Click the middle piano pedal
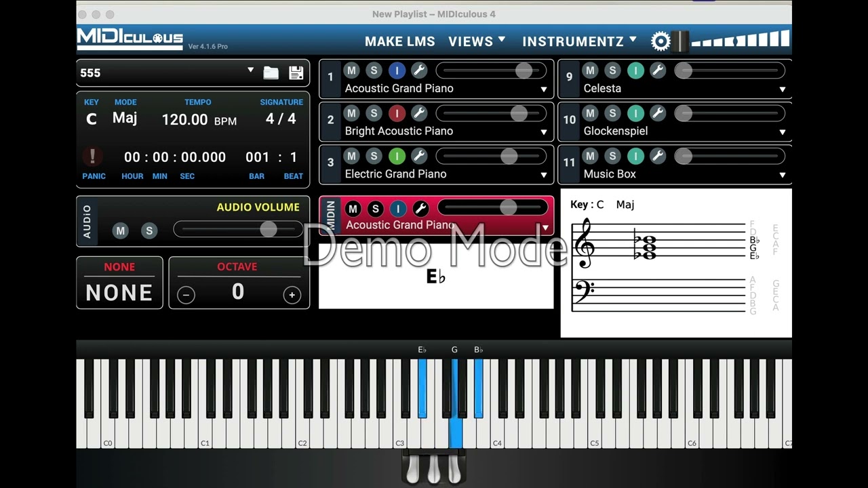868x488 pixels. click(434, 468)
